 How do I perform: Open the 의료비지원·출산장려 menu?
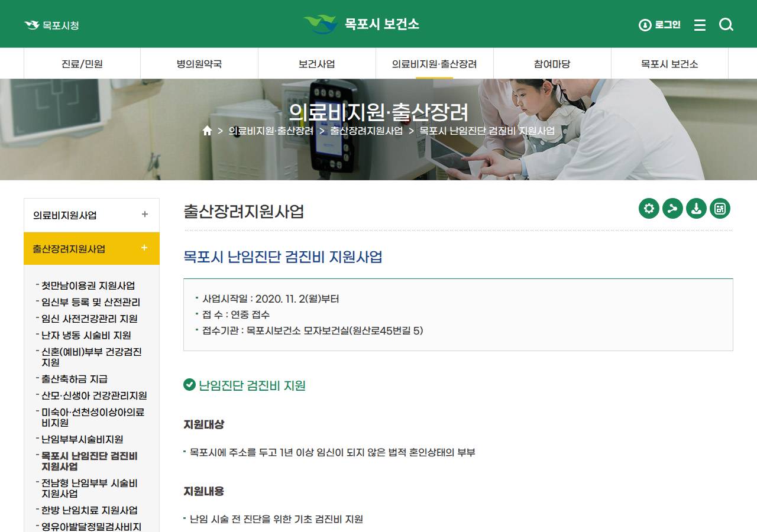click(x=435, y=64)
